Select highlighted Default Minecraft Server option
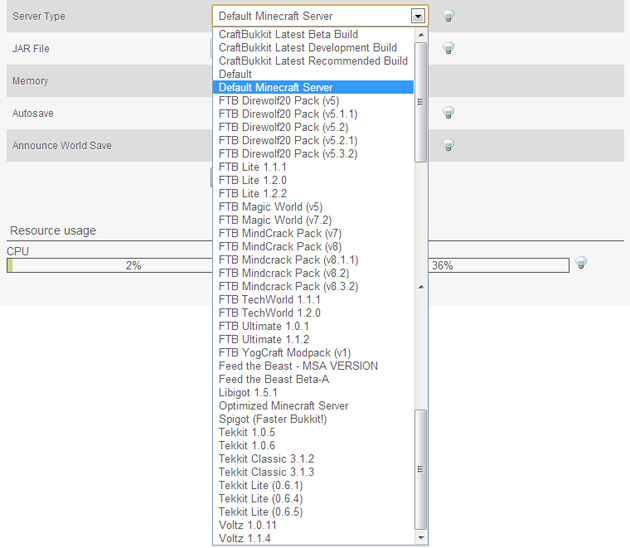This screenshot has height=548, width=630. (x=313, y=87)
